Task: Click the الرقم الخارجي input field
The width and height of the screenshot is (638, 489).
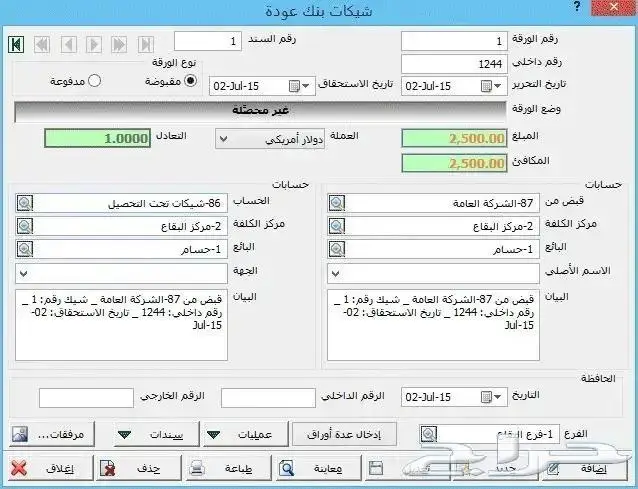Action: 86,397
